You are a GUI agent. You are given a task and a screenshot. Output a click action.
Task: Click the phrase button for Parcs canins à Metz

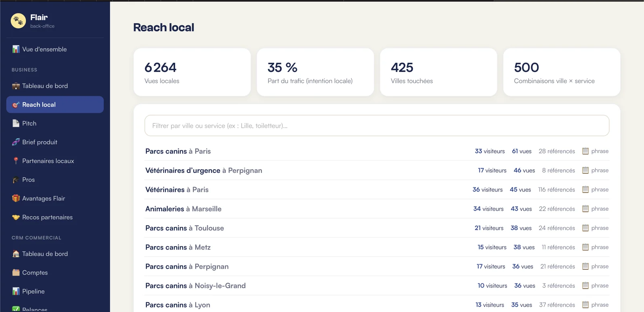point(595,247)
